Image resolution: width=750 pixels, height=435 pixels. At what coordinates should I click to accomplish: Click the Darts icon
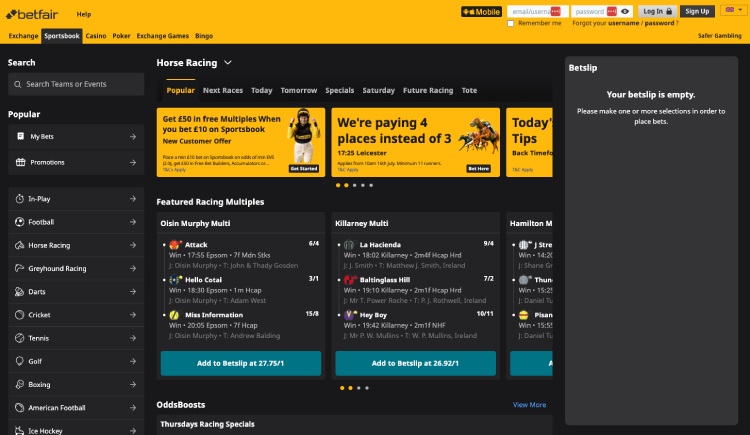pos(20,291)
